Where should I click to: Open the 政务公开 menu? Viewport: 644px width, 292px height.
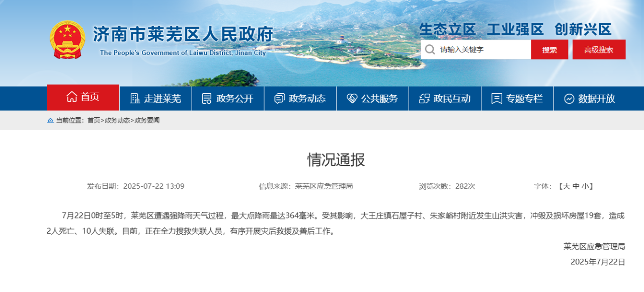(x=228, y=99)
